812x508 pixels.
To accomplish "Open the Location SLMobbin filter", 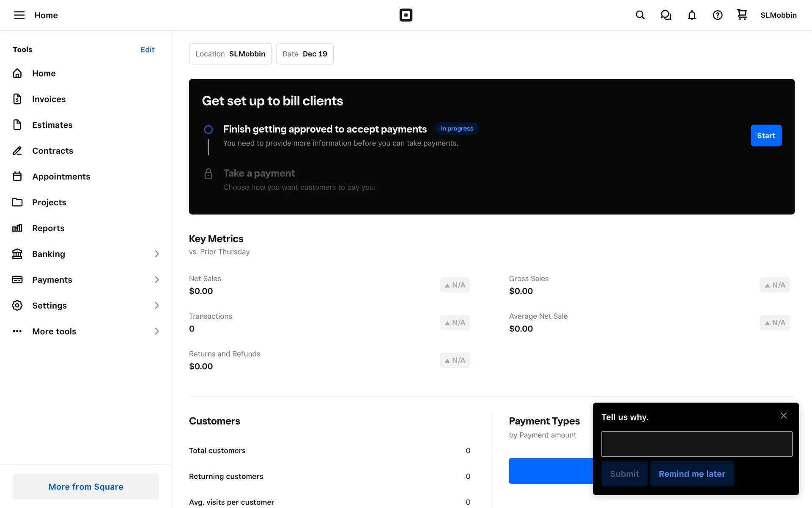I will 230,54.
